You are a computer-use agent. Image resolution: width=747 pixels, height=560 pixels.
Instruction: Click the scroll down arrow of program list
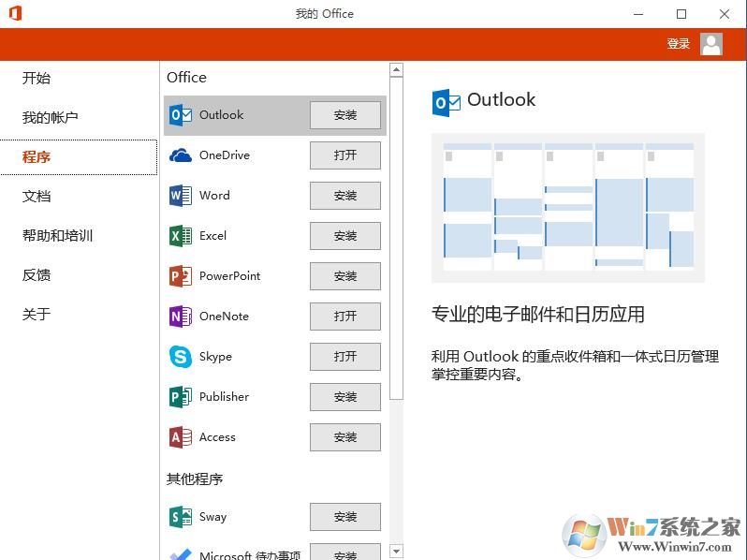coord(396,552)
